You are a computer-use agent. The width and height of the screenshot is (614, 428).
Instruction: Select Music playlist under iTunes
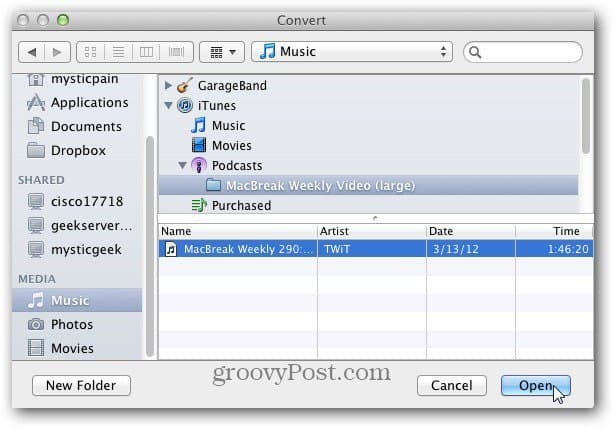click(229, 126)
